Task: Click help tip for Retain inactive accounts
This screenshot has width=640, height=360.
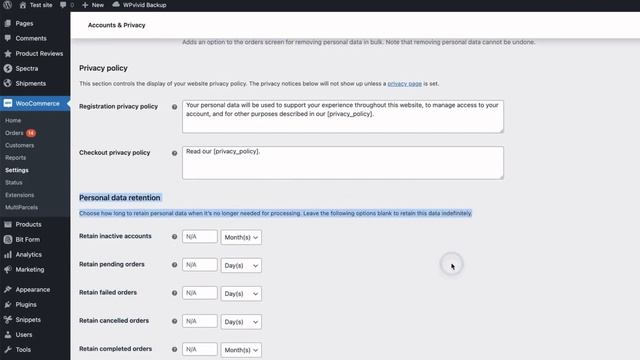Action: [x=174, y=237]
